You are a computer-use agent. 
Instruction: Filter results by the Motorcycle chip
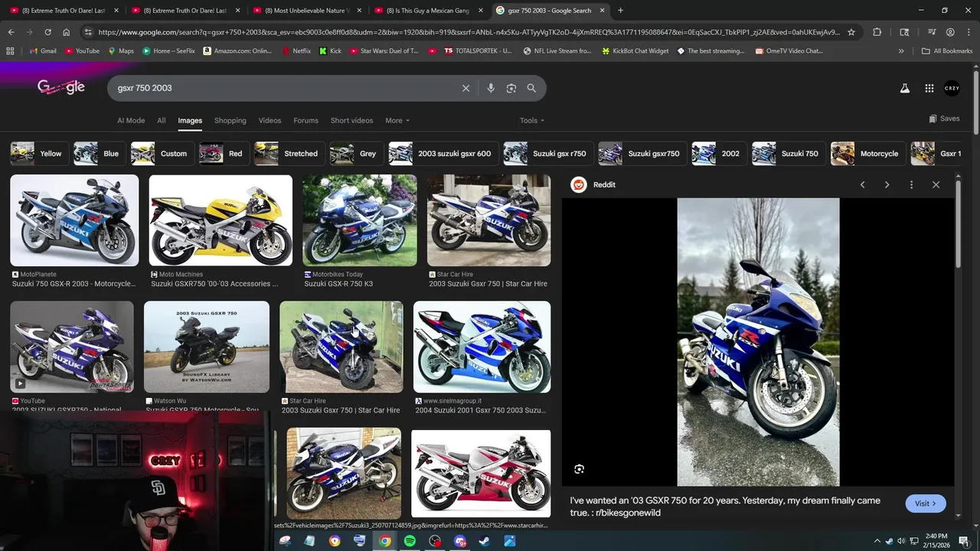pos(867,154)
